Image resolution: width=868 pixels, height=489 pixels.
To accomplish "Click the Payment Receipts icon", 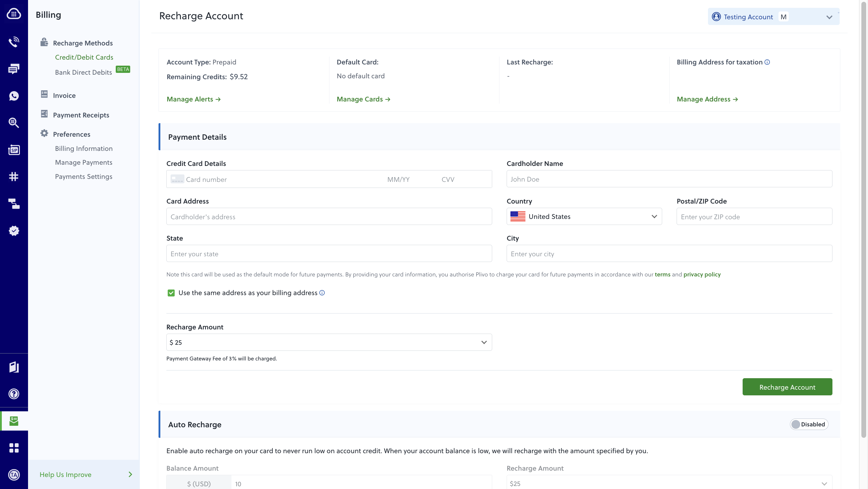I will pos(44,114).
